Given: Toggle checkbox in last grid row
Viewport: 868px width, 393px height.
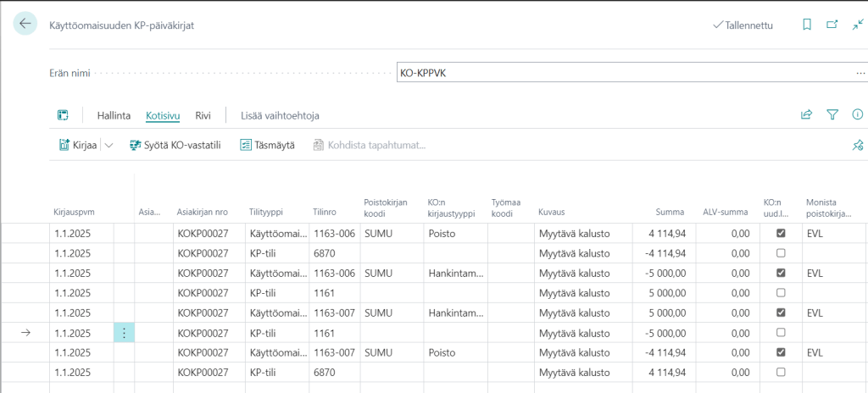Looking at the screenshot, I should coord(781,372).
